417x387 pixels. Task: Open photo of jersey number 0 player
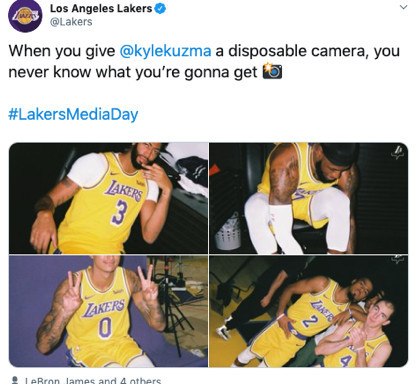click(x=108, y=311)
